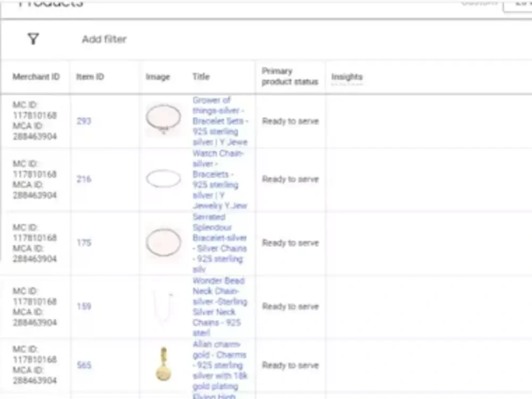Viewport: 532px width, 399px height.
Task: Open Grower of things silver bracelet title
Action: (x=220, y=121)
